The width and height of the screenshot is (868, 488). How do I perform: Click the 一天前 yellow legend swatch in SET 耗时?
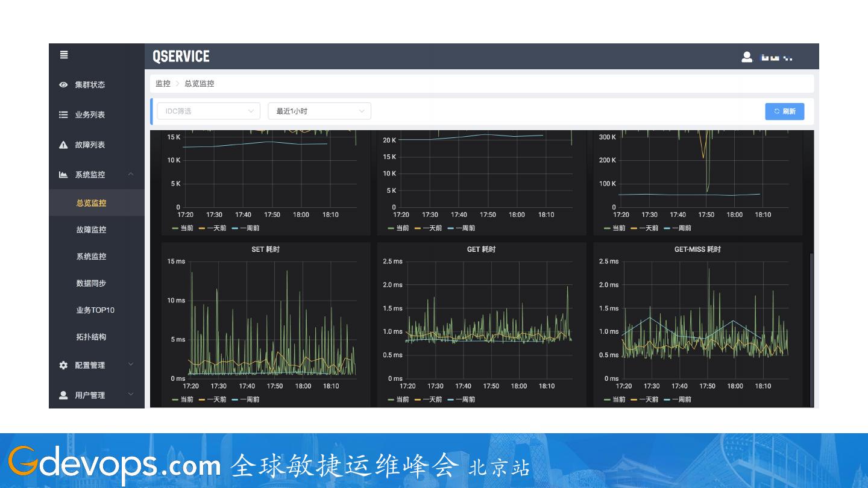coord(202,399)
